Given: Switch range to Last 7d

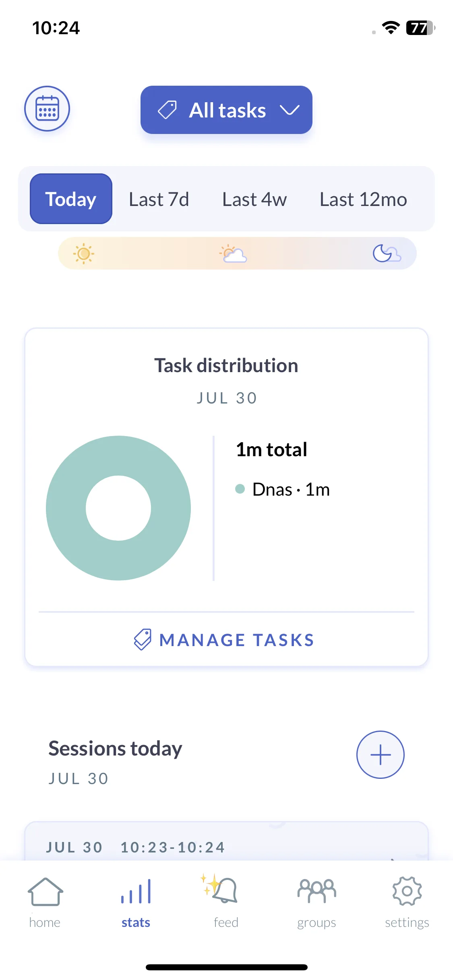Looking at the screenshot, I should pos(159,199).
